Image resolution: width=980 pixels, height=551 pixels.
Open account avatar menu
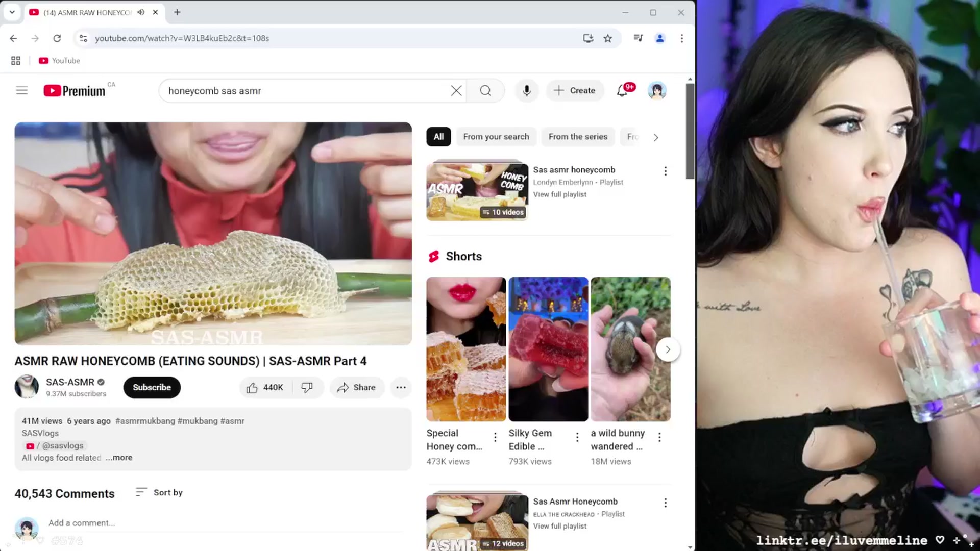tap(657, 91)
